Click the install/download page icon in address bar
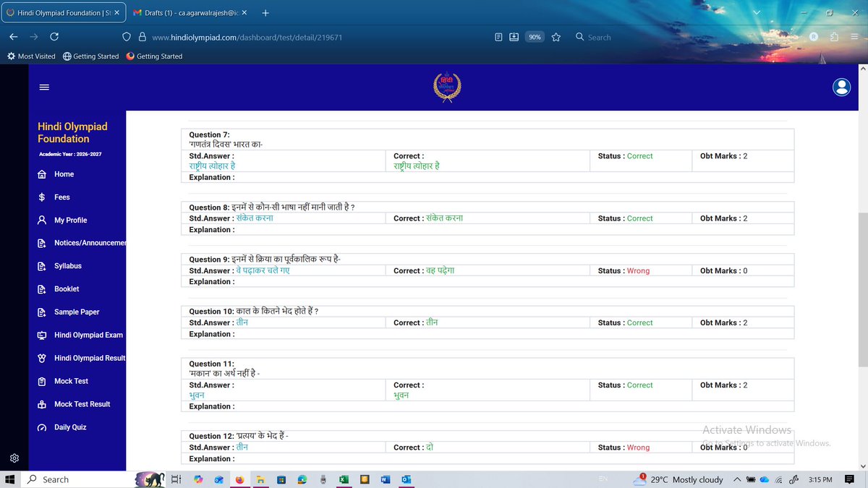 click(x=514, y=37)
